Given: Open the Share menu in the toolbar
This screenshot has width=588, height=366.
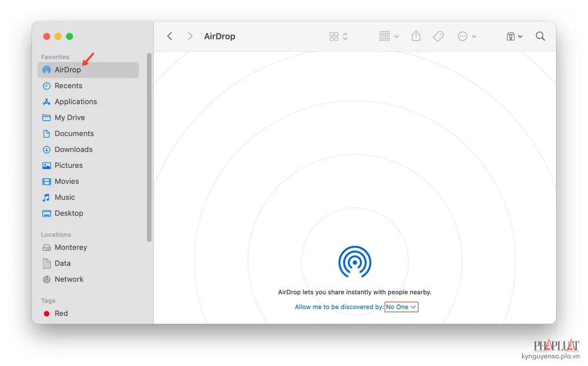Looking at the screenshot, I should [x=416, y=36].
